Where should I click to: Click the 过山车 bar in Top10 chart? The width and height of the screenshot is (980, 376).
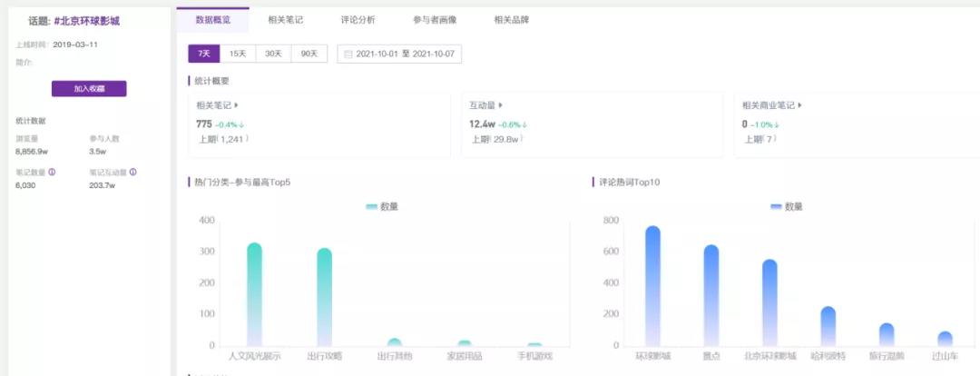coord(945,339)
